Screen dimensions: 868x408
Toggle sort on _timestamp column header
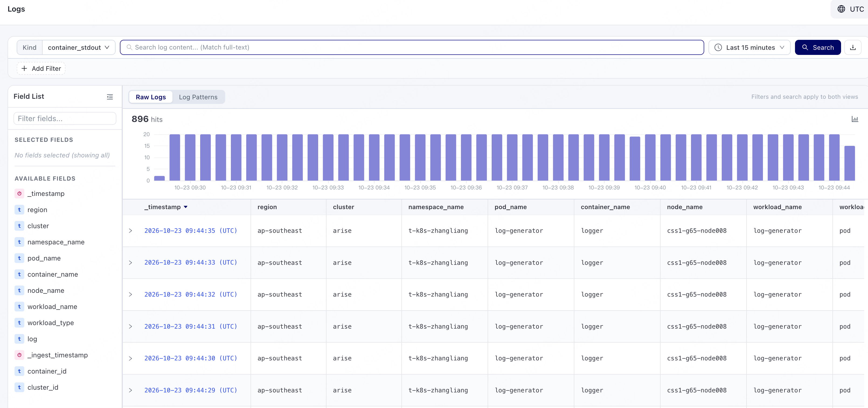click(166, 207)
